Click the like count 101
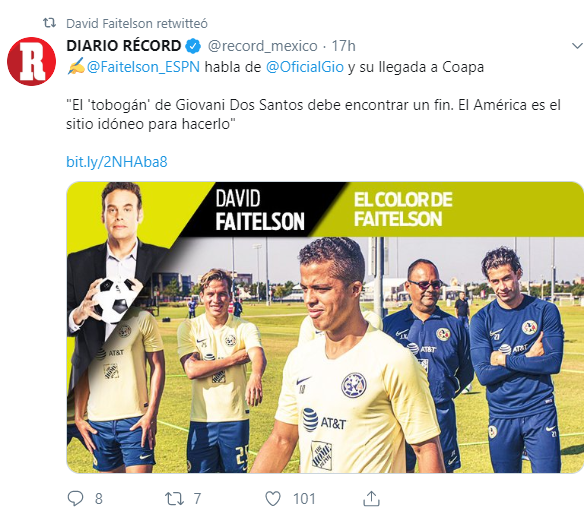Screen dimensions: 584x513 coord(304,499)
